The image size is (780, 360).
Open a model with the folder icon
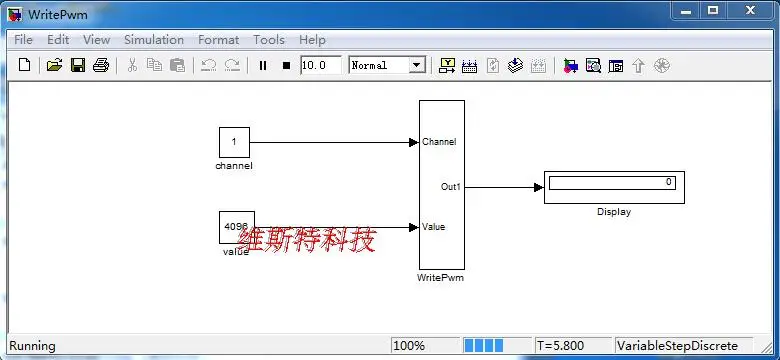[54, 65]
